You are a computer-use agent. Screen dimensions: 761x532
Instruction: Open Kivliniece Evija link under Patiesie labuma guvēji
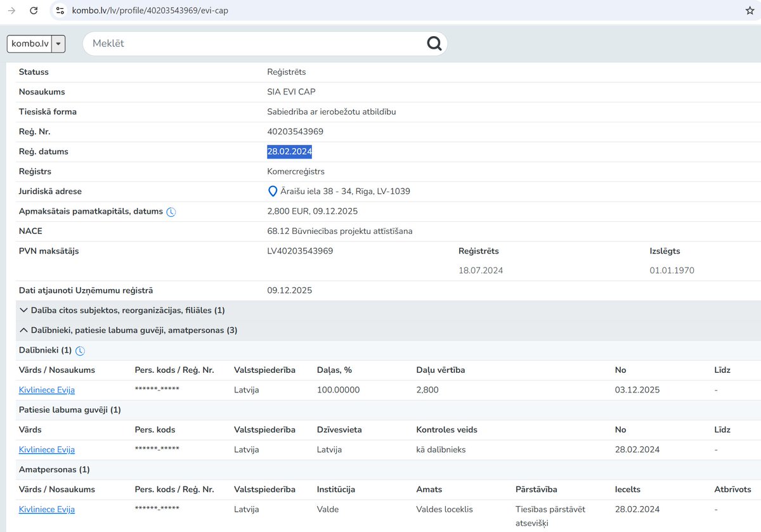[47, 450]
